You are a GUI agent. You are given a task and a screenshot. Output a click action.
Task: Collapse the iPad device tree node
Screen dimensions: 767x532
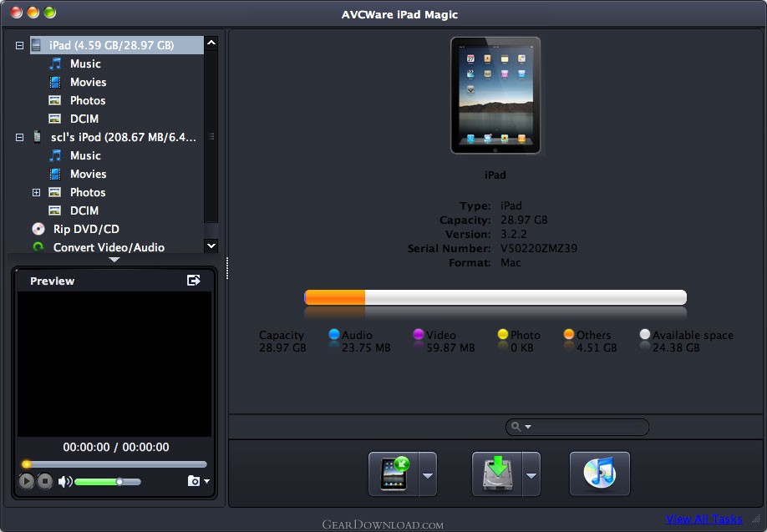(x=19, y=45)
